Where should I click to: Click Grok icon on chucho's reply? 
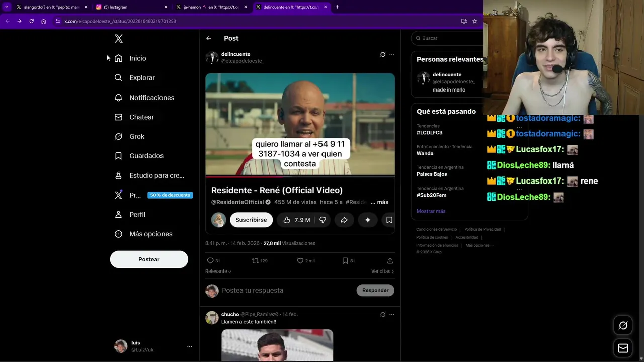[383, 315]
